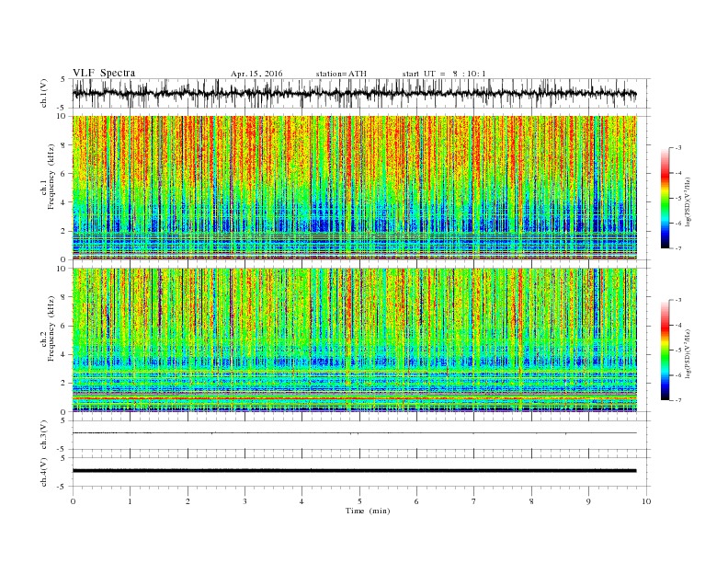This screenshot has width=728, height=563.
Task: Click the time axis tick label '5'
Action: [359, 501]
